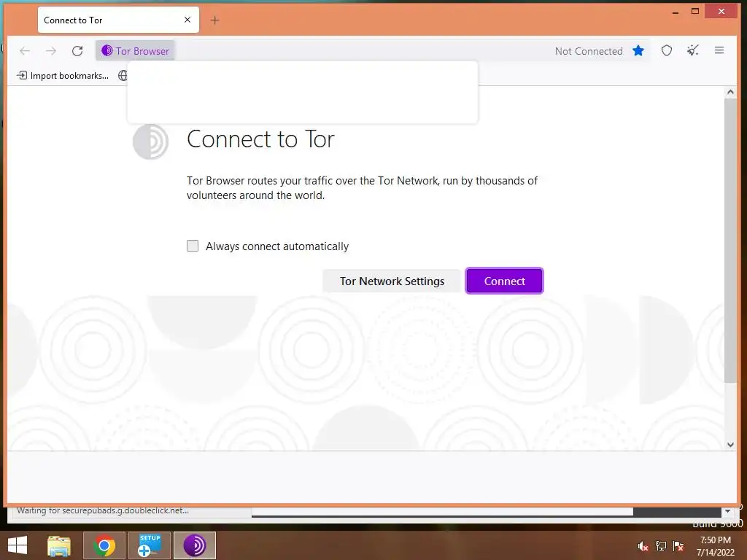747x560 pixels.
Task: Reload the current page
Action: 77,51
